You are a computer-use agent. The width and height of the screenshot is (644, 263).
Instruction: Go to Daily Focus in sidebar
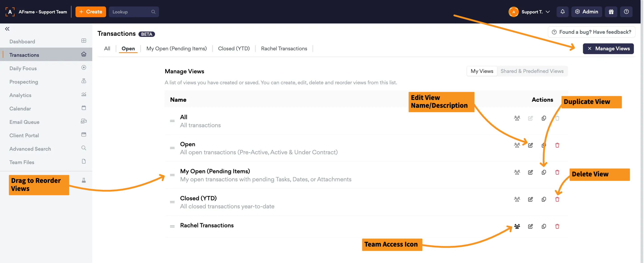23,68
